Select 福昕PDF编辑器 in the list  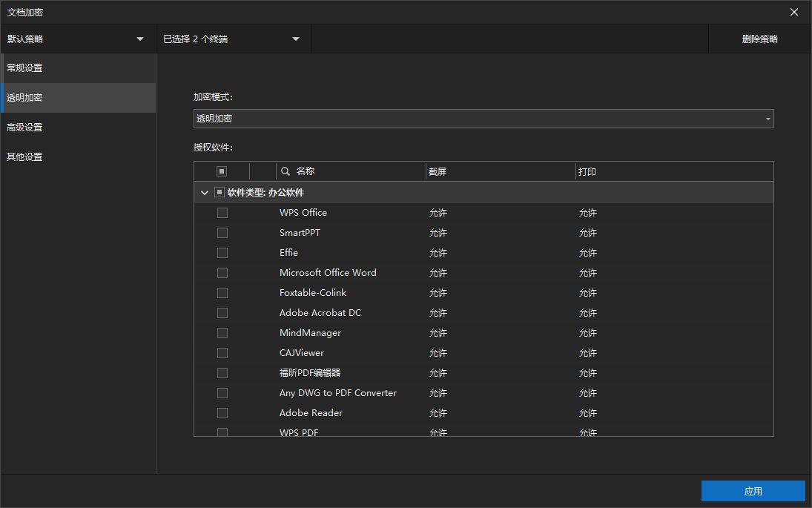310,373
